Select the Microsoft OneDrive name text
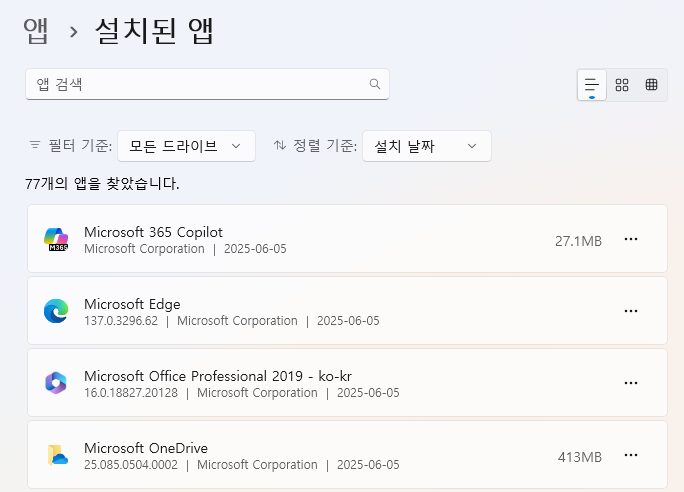The width and height of the screenshot is (684, 492). (146, 448)
